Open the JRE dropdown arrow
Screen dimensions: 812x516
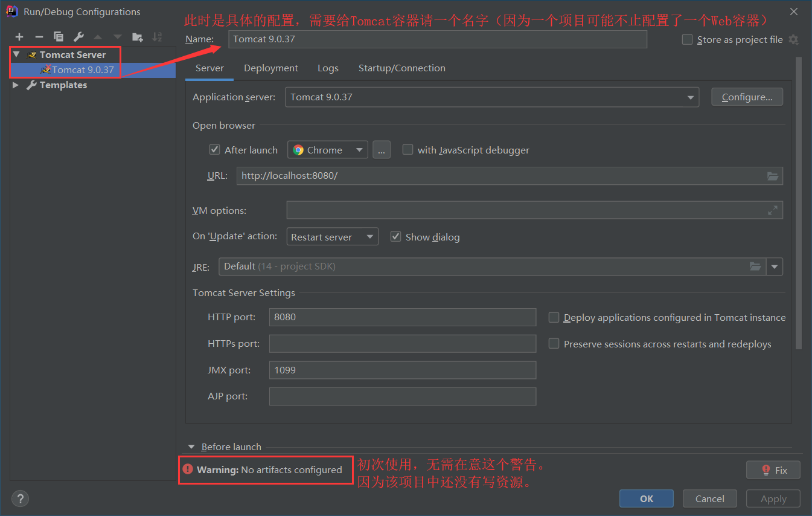coord(775,266)
